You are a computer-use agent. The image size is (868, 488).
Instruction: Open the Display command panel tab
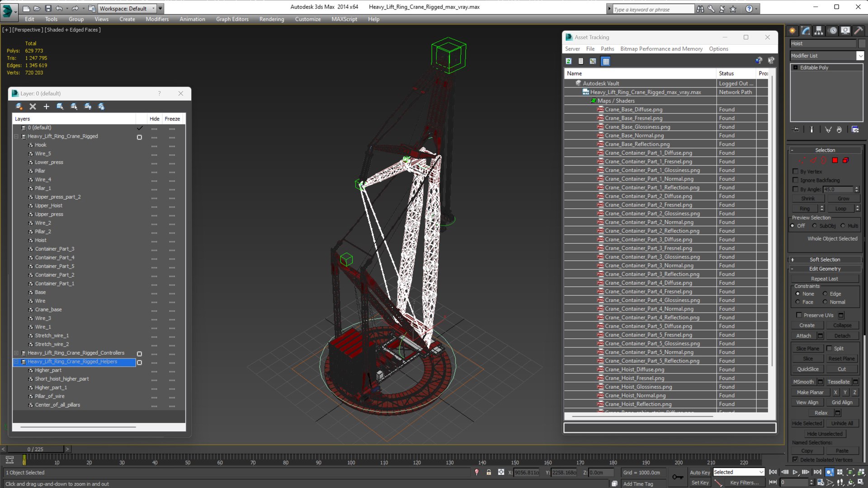(845, 30)
